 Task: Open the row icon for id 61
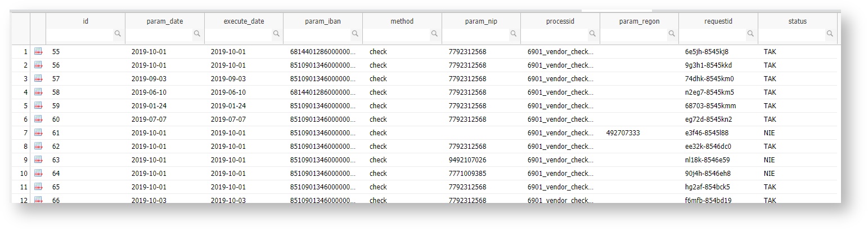(x=38, y=133)
